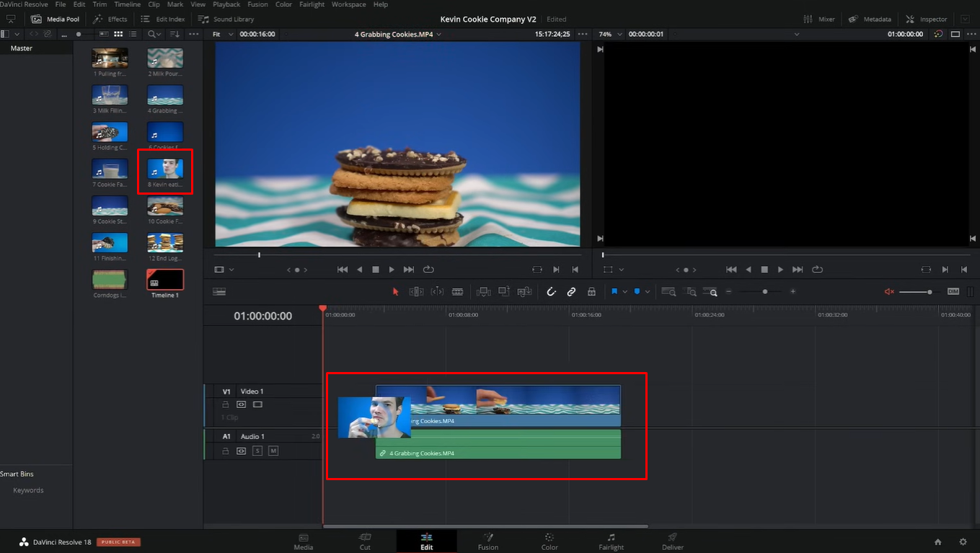The width and height of the screenshot is (980, 553).
Task: Open the Edit Index panel
Action: click(x=163, y=19)
